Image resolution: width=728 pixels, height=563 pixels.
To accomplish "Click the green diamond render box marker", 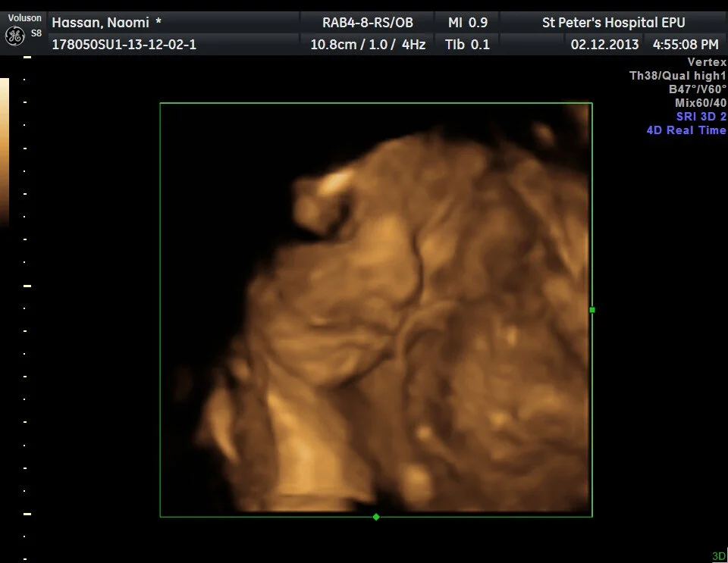I will [x=376, y=517].
